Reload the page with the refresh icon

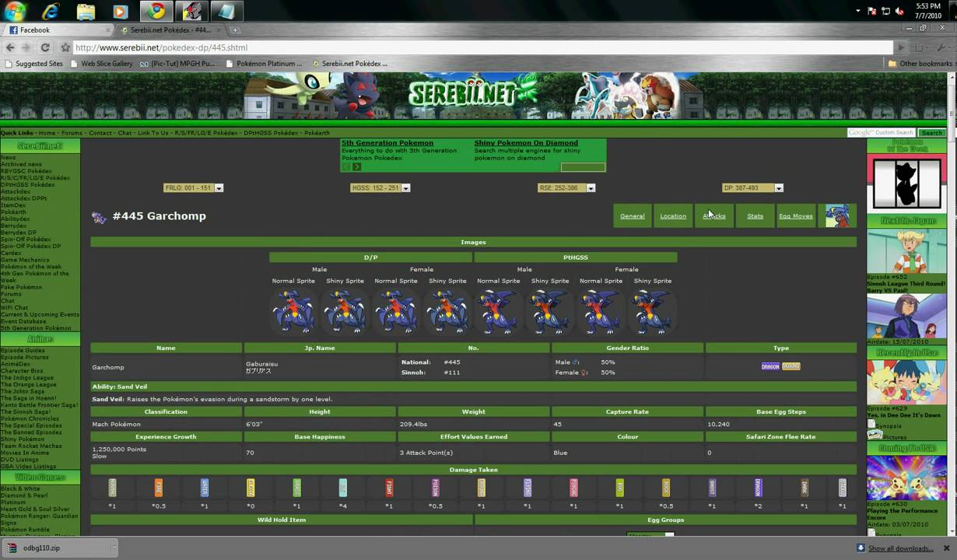(45, 47)
